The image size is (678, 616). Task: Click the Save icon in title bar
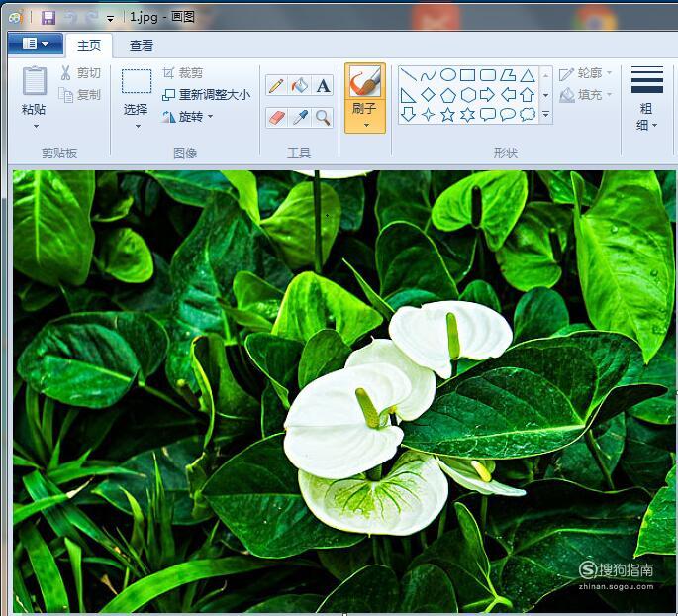48,17
